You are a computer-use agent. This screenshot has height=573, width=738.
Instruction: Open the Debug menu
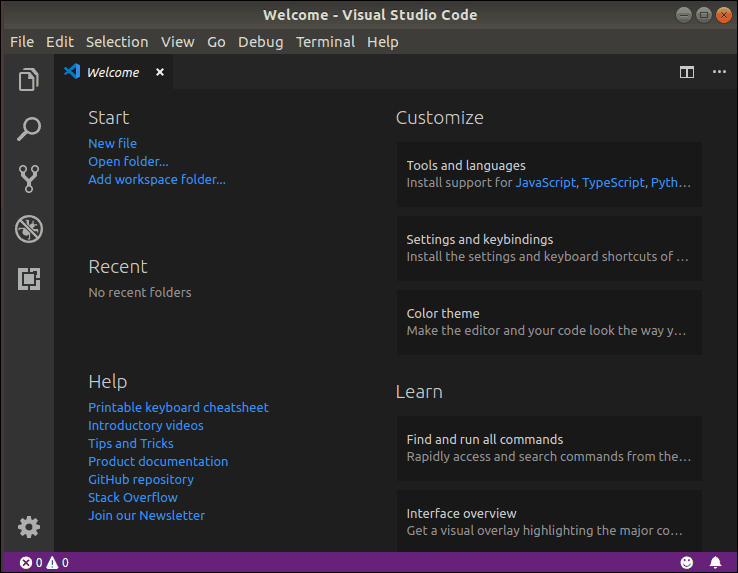(261, 42)
